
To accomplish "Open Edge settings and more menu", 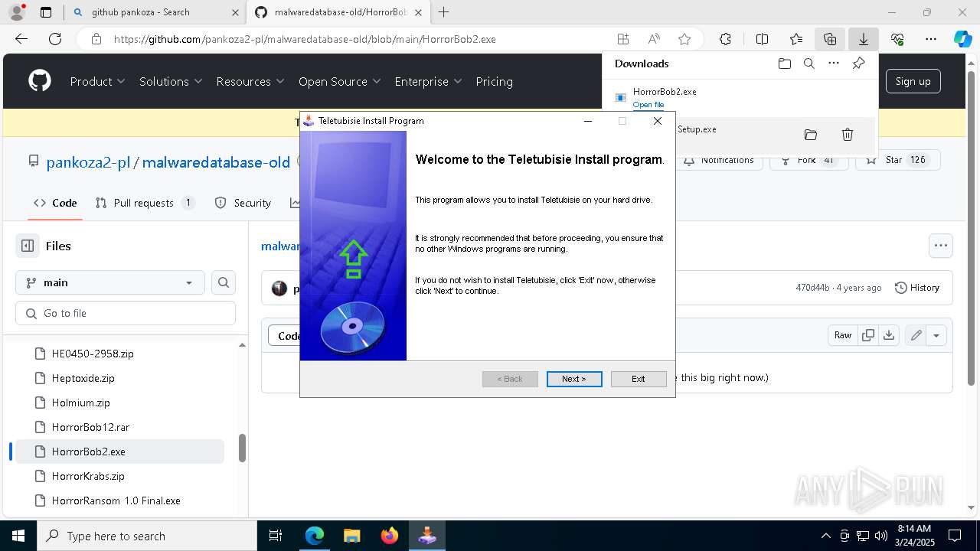I will (x=931, y=39).
